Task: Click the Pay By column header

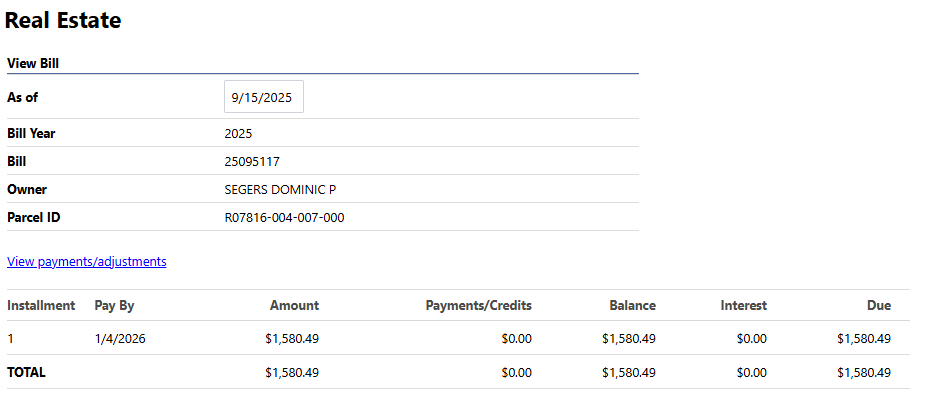Action: click(x=114, y=305)
